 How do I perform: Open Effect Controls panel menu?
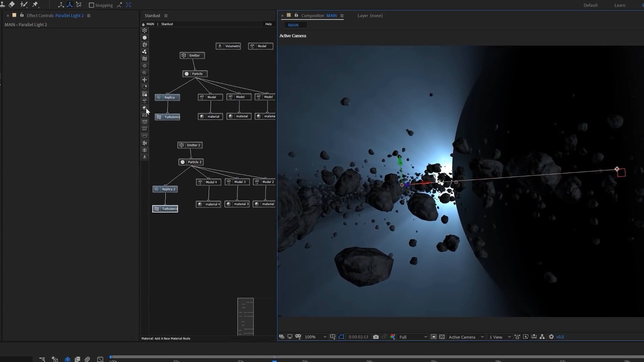click(89, 15)
